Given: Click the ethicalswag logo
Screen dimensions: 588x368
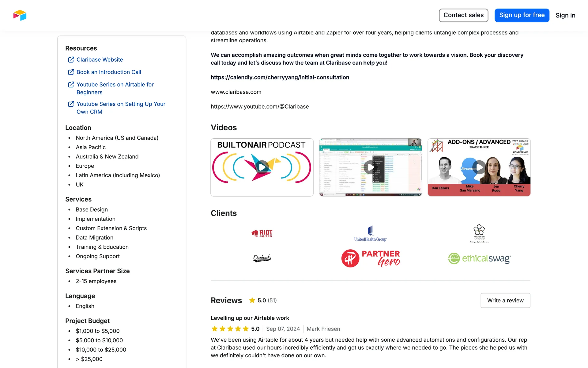Looking at the screenshot, I should 479,259.
